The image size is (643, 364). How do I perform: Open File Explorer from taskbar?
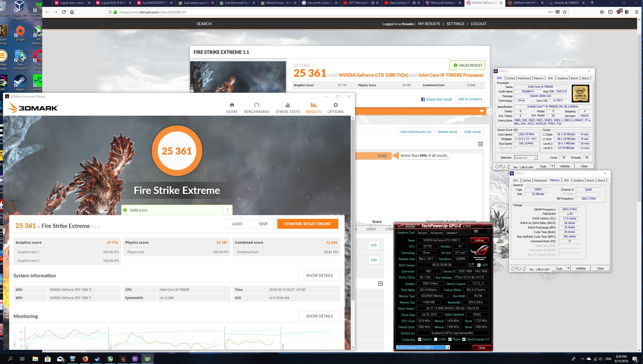35,359
